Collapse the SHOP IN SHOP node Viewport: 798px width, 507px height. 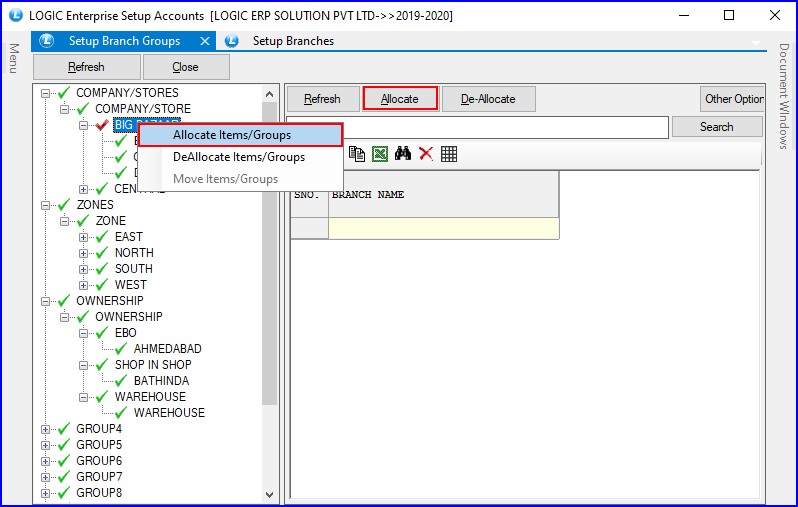coord(83,365)
